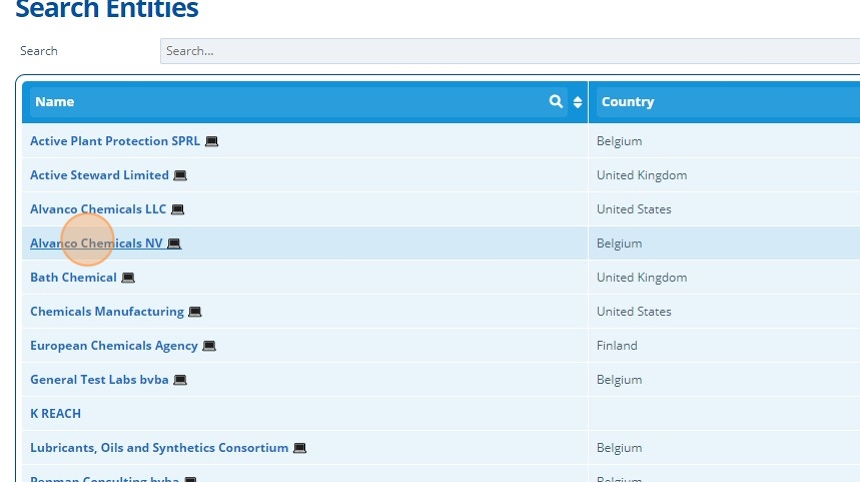Viewport: 860px width, 482px height.
Task: Select Finland cell in European Chemicals Agency row
Action: click(x=725, y=345)
